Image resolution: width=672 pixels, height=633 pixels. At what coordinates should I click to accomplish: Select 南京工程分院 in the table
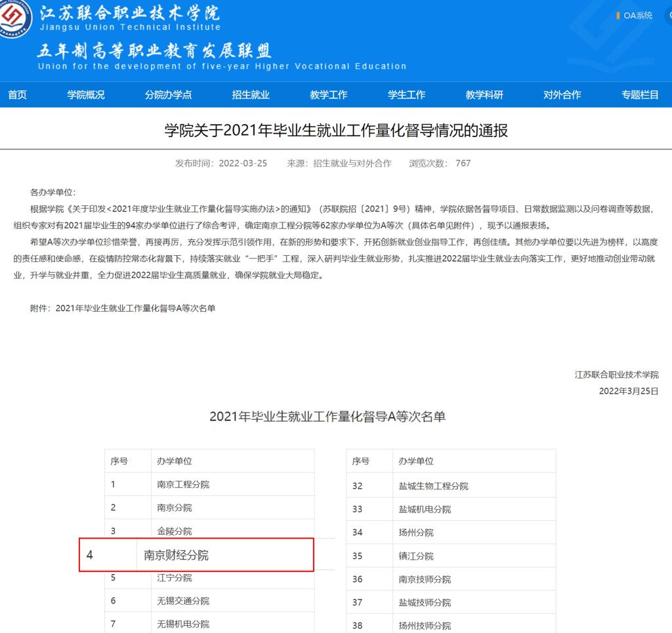coord(183,485)
